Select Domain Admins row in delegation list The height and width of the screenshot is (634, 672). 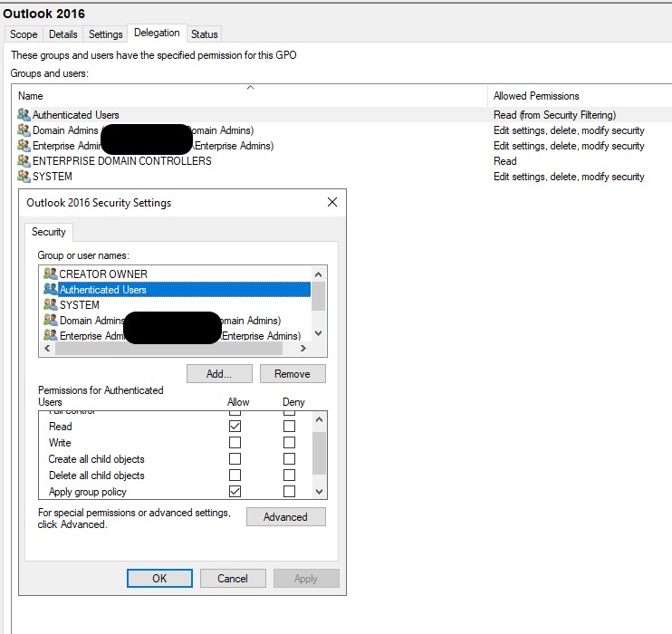coord(342,130)
